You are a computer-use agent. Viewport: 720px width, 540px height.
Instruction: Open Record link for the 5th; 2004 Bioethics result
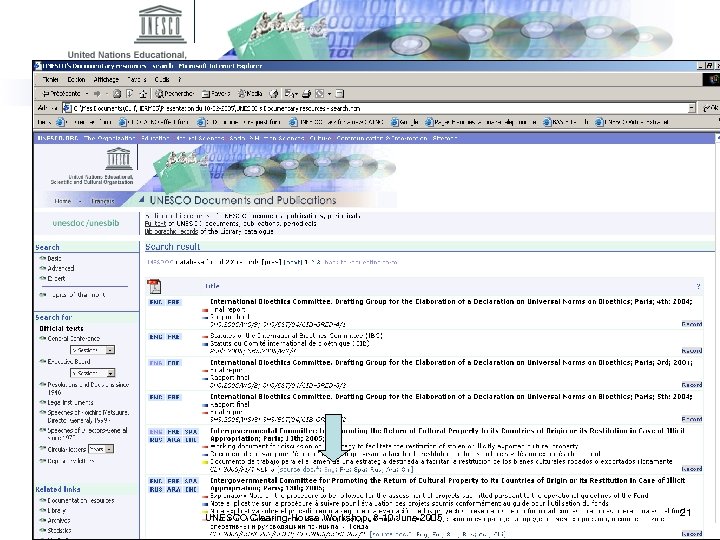pos(692,419)
